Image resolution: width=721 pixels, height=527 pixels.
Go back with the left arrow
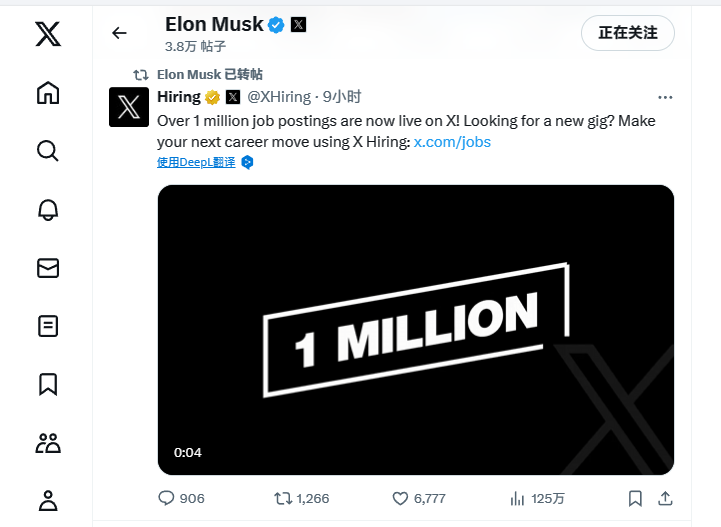pos(119,33)
